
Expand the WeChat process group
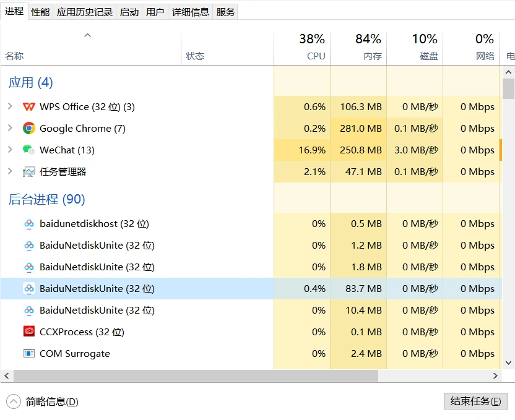click(10, 150)
